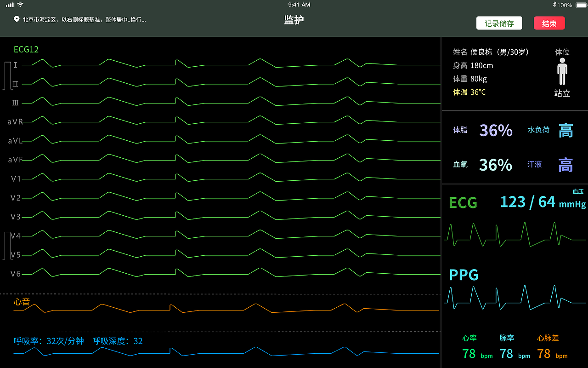This screenshot has width=588, height=368.
Task: Click the 高 value beside 汗液
Action: [566, 165]
